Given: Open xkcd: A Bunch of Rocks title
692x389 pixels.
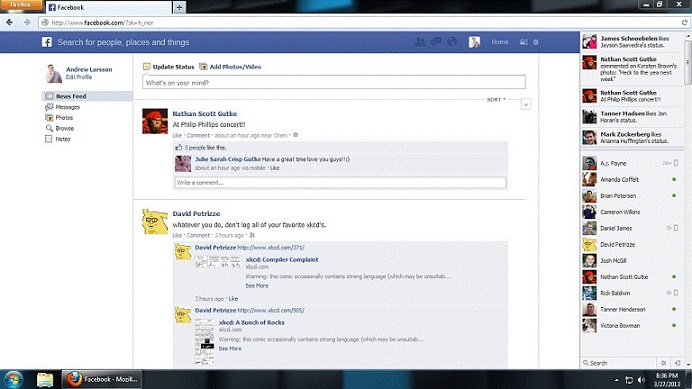Looking at the screenshot, I should [252, 322].
